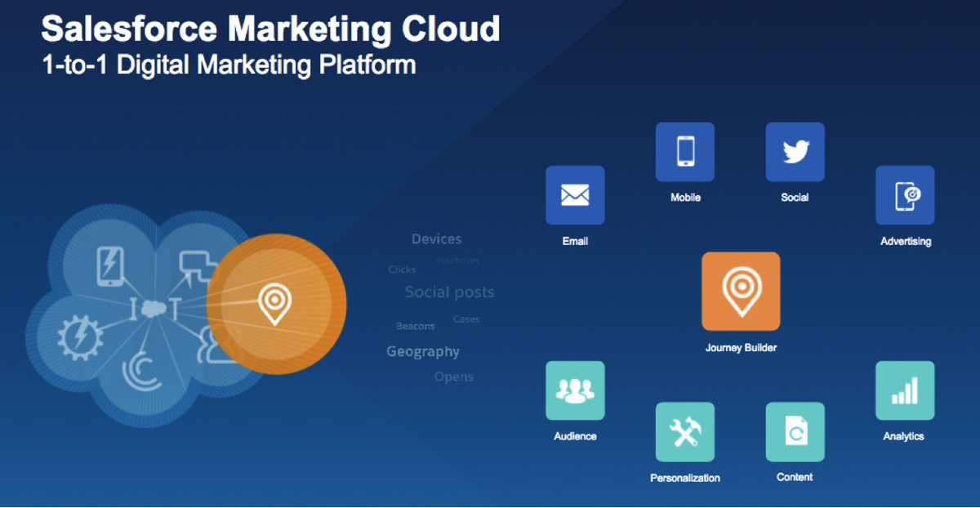980x508 pixels.
Task: Open the Social Twitter bird icon
Action: tap(795, 152)
